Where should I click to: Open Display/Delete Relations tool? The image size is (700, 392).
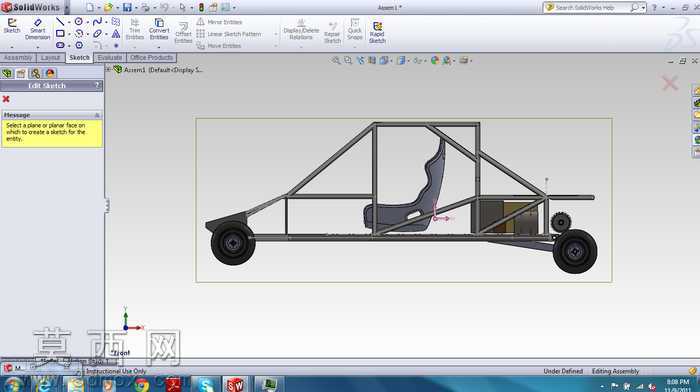(x=301, y=29)
